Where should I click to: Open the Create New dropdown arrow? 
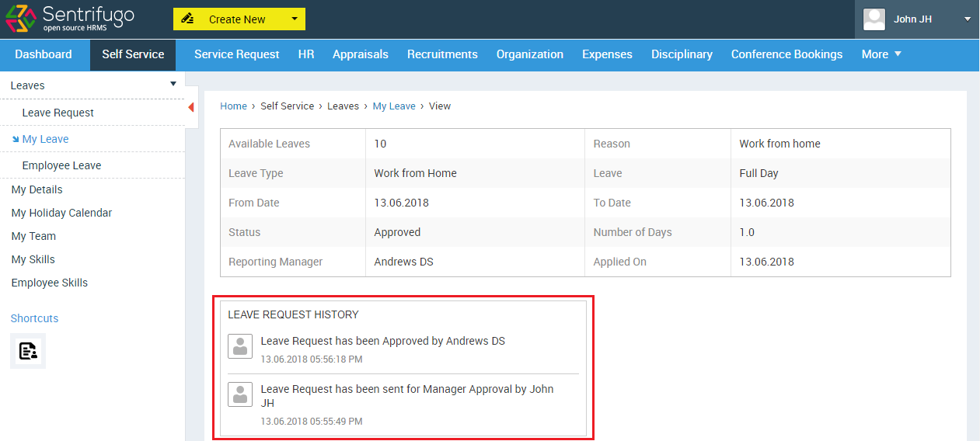pos(294,19)
